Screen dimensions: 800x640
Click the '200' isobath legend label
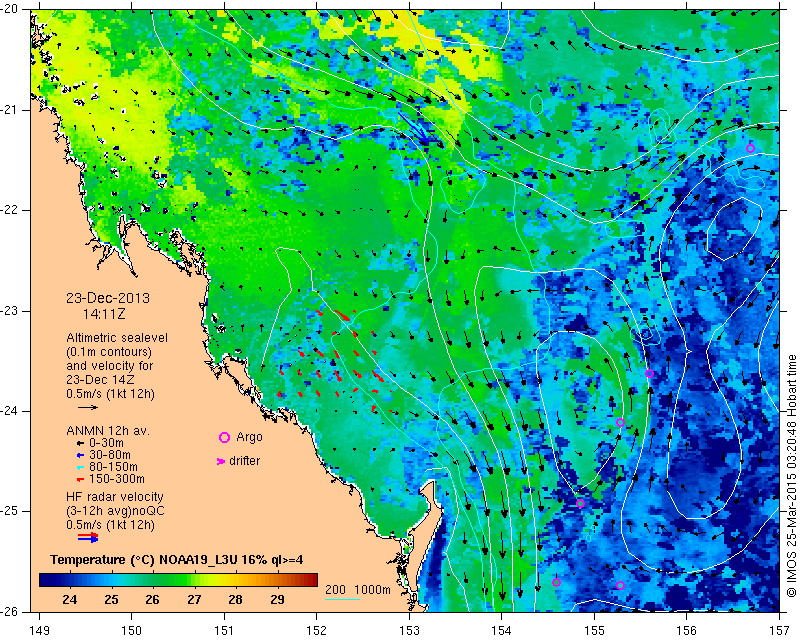pos(336,590)
